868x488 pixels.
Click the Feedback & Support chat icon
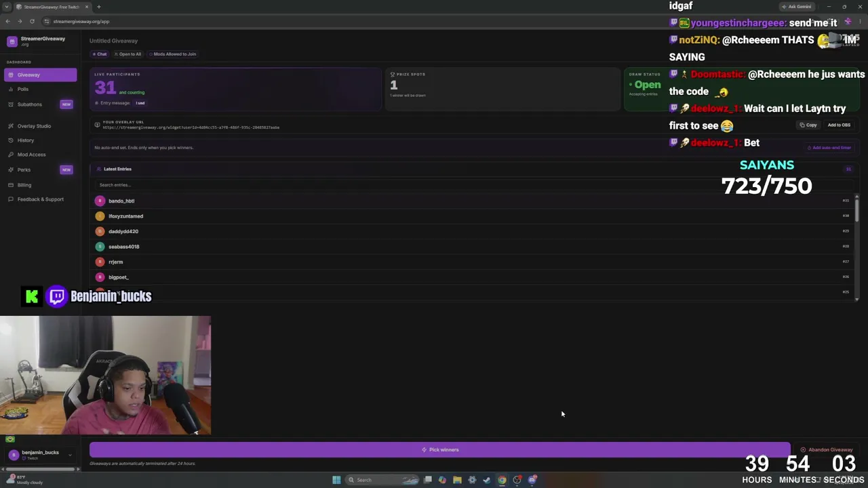click(12, 199)
